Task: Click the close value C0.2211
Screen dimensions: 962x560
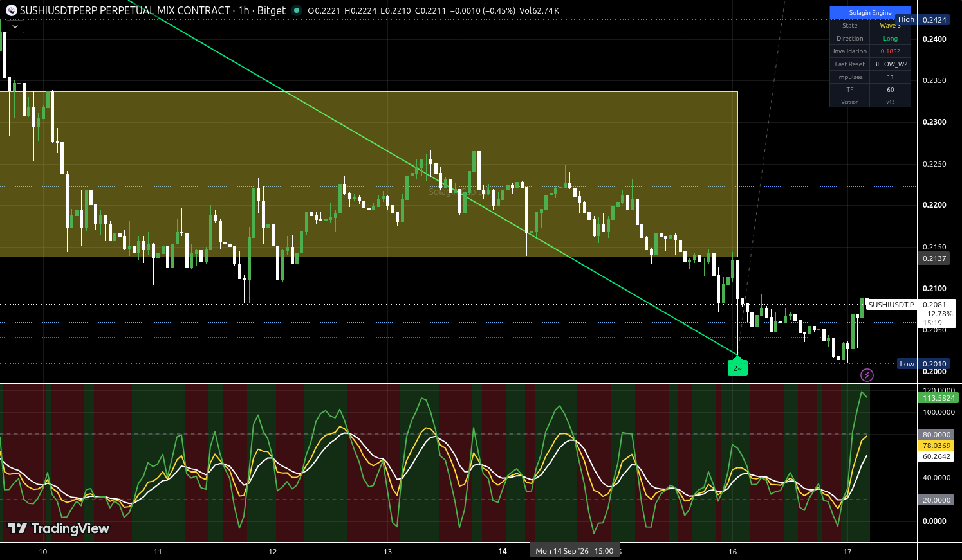Action: pos(432,11)
